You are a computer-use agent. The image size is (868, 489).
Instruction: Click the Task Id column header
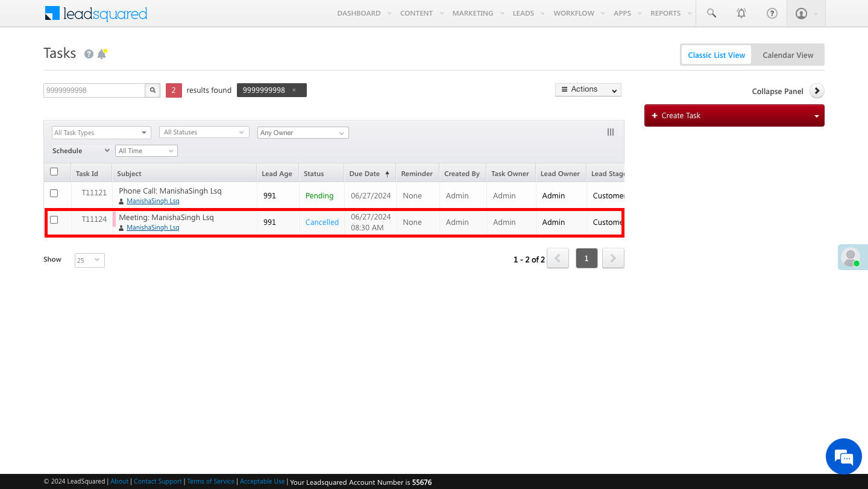(87, 174)
